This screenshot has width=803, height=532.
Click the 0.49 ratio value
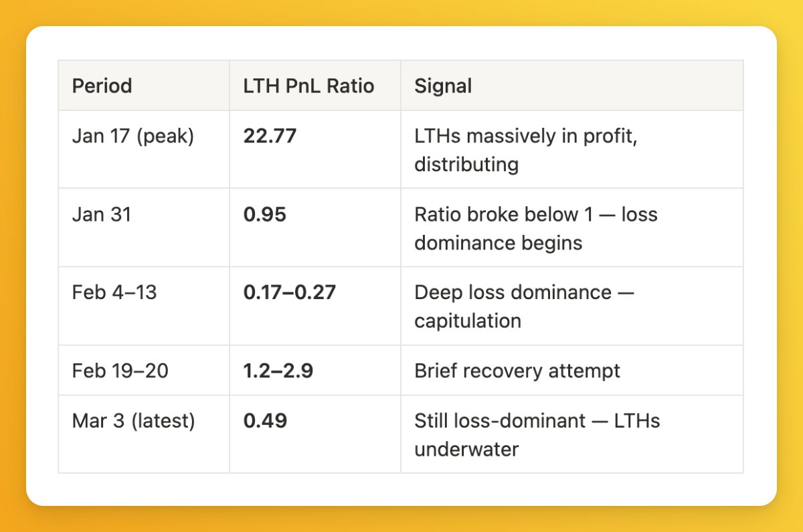[265, 421]
